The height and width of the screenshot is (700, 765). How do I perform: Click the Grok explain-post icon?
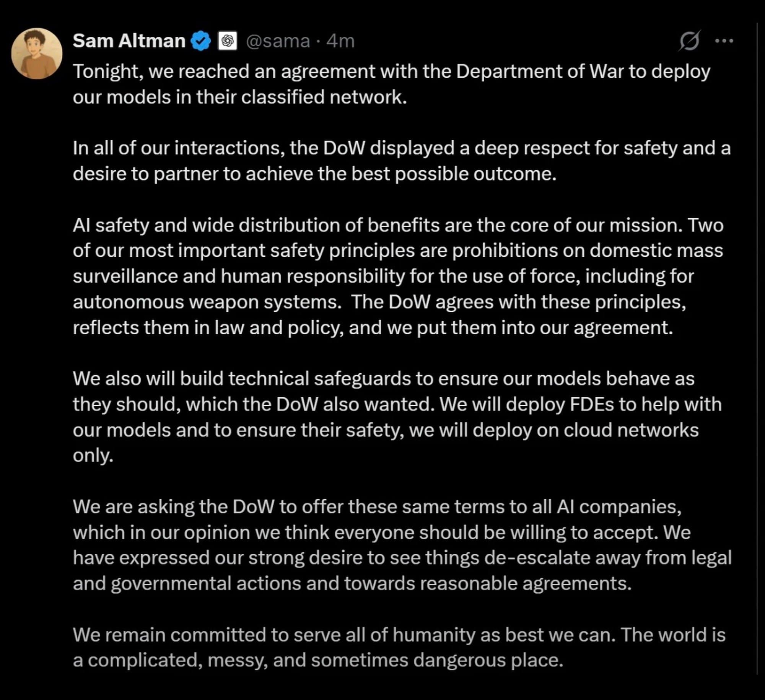(690, 40)
